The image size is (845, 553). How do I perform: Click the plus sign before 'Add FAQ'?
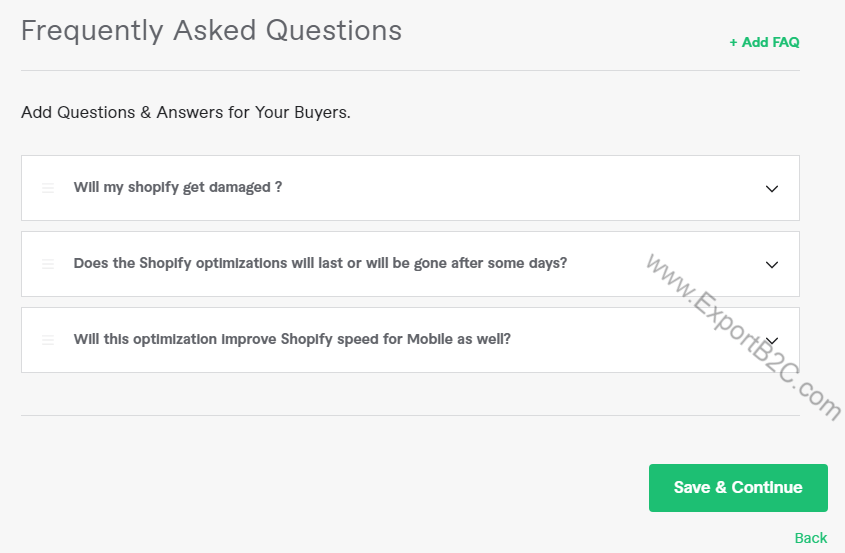click(733, 42)
